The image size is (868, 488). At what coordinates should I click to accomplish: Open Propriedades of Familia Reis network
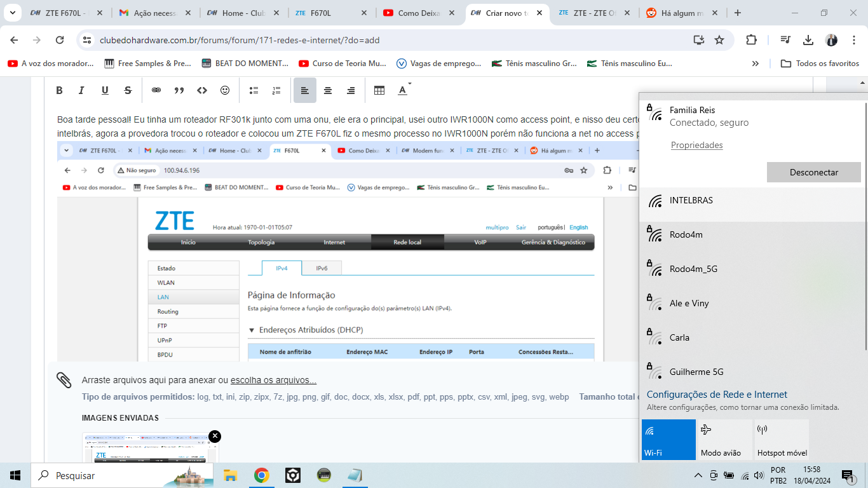[697, 145]
